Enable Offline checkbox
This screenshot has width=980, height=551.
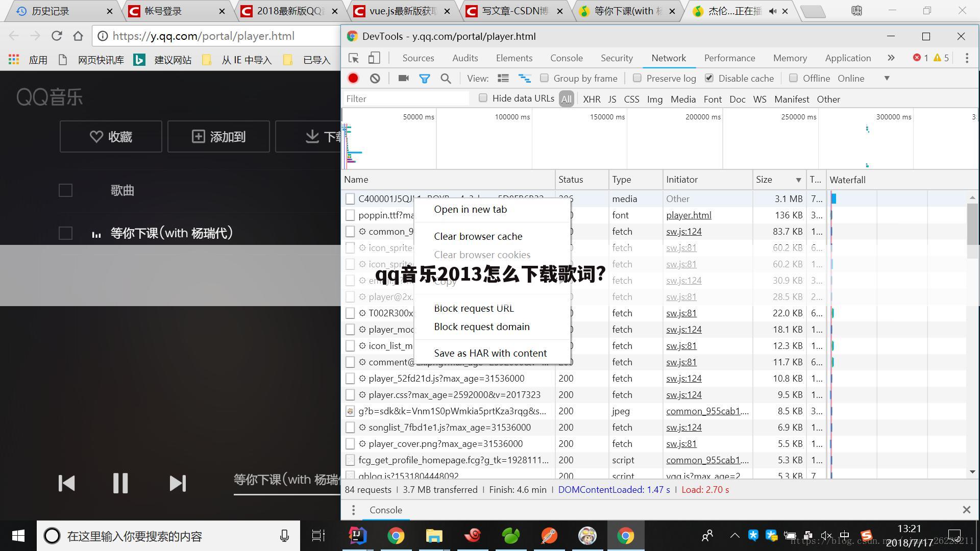(793, 78)
